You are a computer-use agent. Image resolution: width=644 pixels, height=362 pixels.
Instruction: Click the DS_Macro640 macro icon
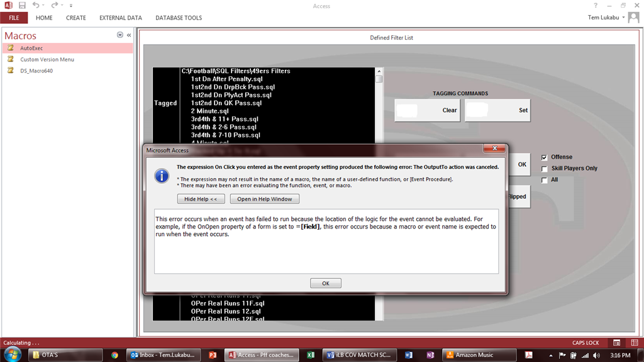tap(11, 71)
